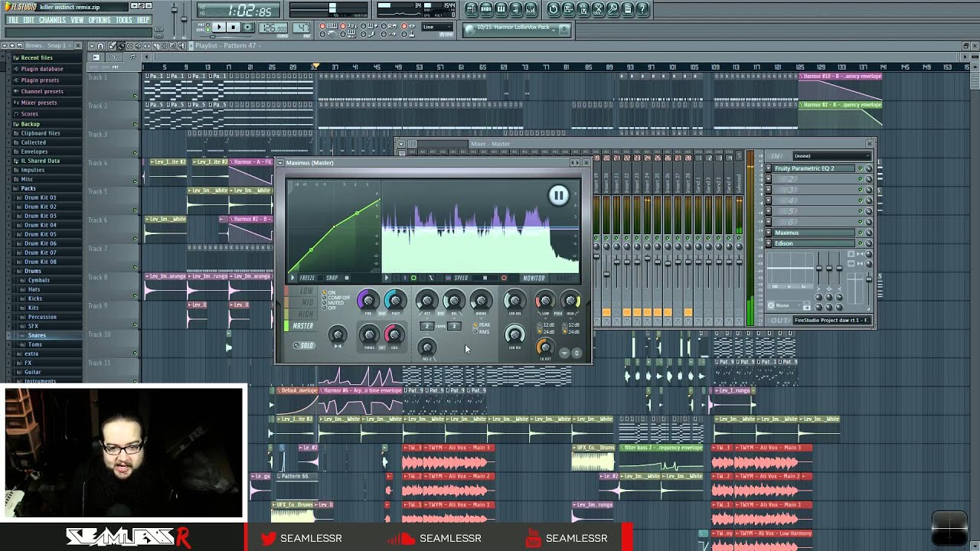Click the MONITOR button in Maximus
980x551 pixels.
pos(534,278)
